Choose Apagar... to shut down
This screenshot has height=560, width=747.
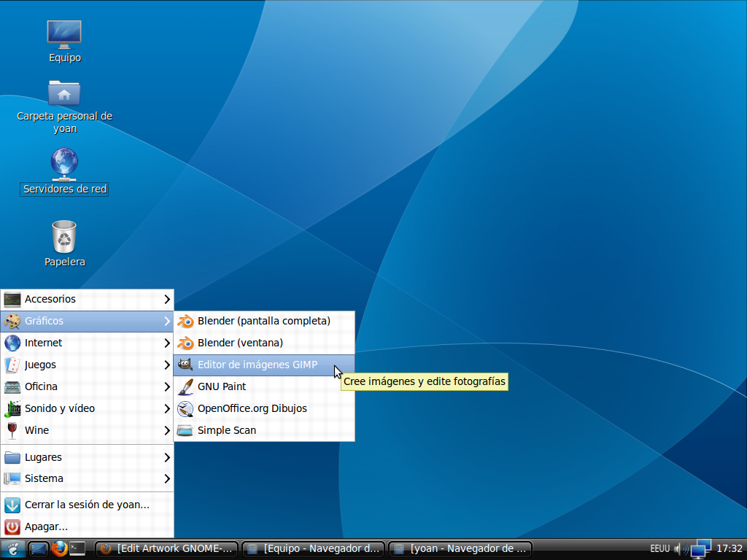[88, 526]
